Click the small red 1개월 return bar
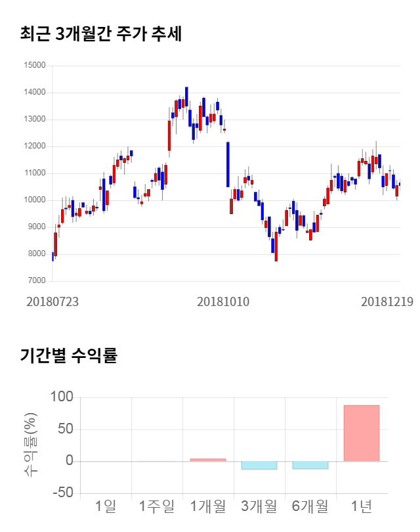This screenshot has width=420, height=532. click(208, 460)
